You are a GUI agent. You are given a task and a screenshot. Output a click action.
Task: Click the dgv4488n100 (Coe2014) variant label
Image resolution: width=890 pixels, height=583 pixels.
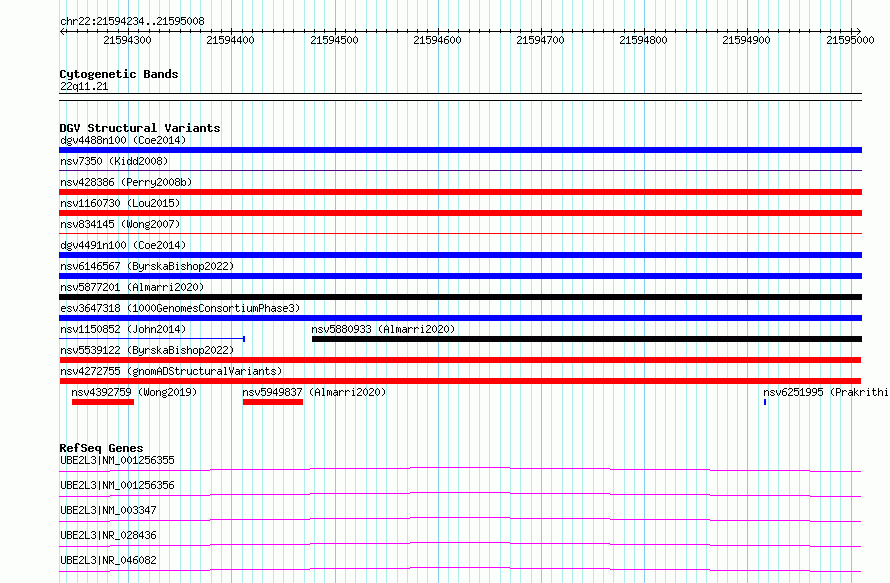[123, 140]
